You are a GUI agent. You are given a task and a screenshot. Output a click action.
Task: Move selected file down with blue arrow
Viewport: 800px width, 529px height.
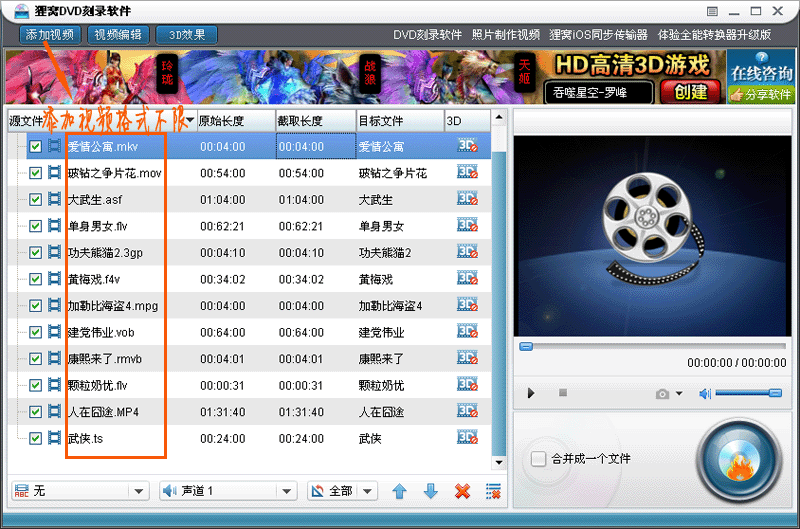[x=431, y=491]
